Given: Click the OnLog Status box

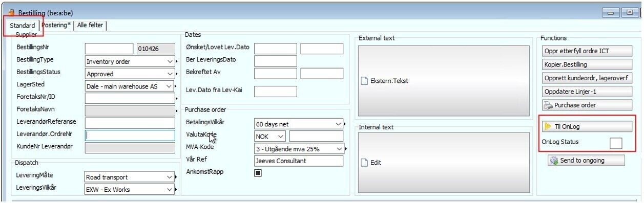Looking at the screenshot, I should click(616, 143).
